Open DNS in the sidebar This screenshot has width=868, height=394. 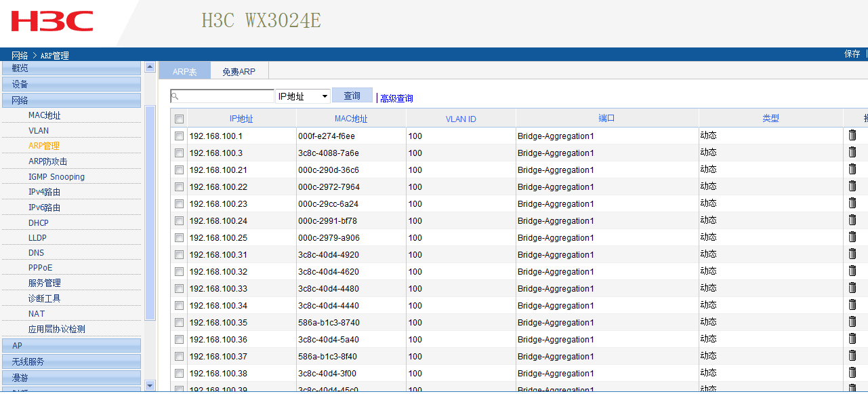point(37,252)
